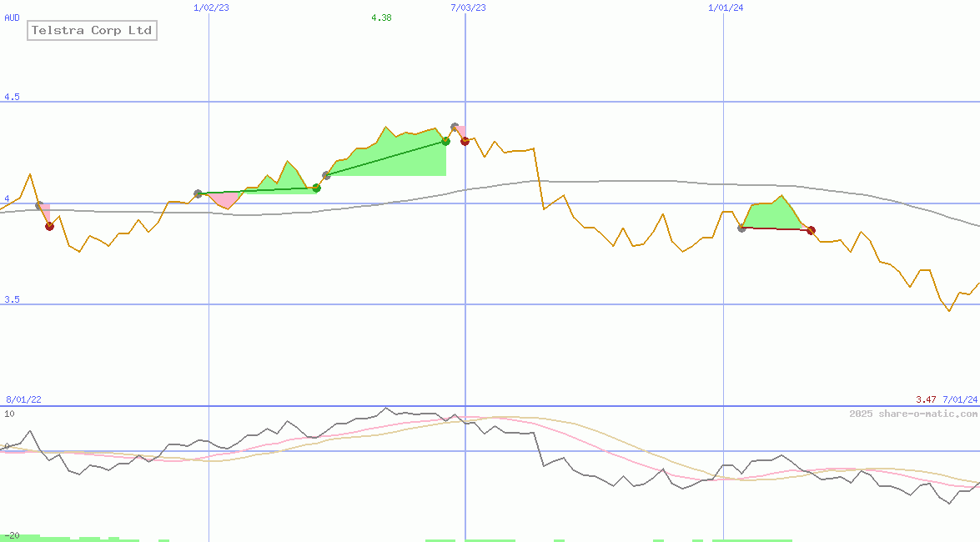980x542 pixels.
Task: Click the grey entry marker at 1/02/23
Action: [x=199, y=193]
